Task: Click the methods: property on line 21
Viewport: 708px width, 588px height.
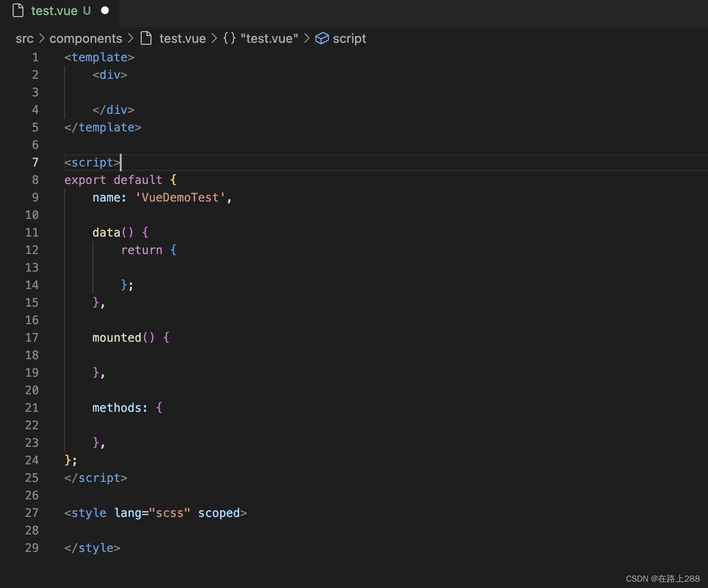Action: (x=120, y=408)
